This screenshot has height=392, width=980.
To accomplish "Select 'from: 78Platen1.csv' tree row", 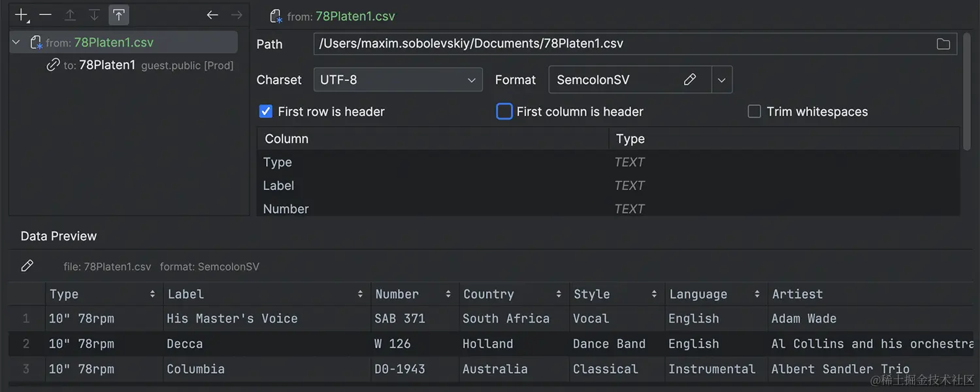I will [123, 42].
